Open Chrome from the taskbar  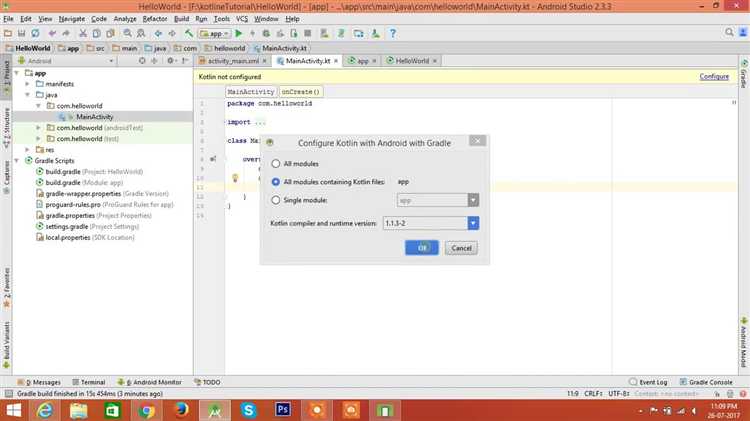(x=147, y=410)
